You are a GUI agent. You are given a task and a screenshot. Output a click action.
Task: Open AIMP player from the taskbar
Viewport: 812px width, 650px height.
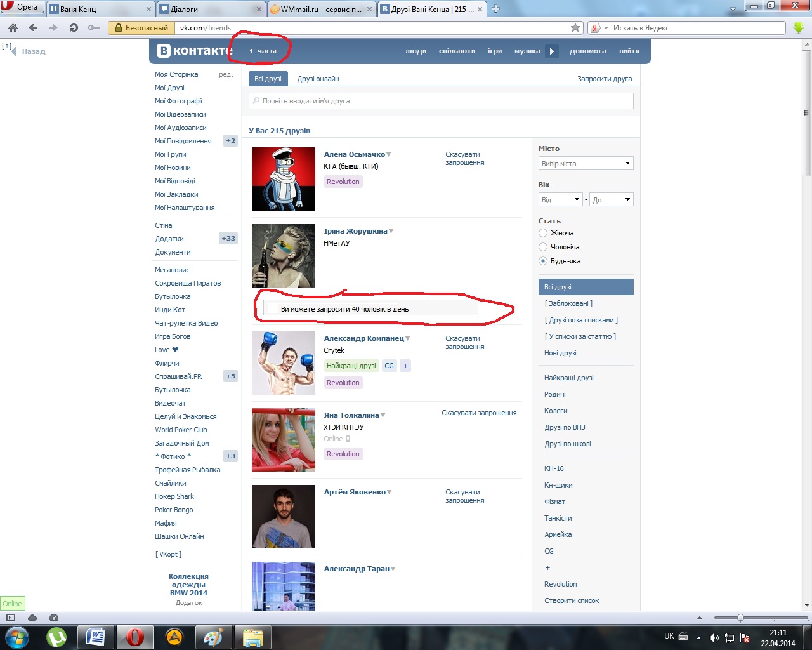click(x=174, y=637)
